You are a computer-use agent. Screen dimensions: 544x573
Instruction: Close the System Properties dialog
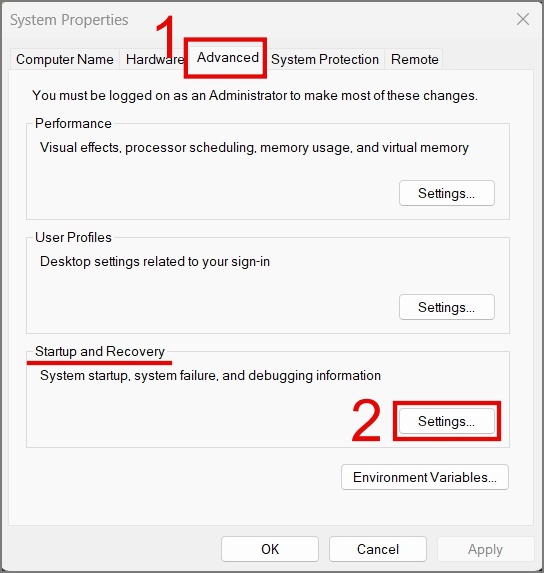[x=523, y=19]
